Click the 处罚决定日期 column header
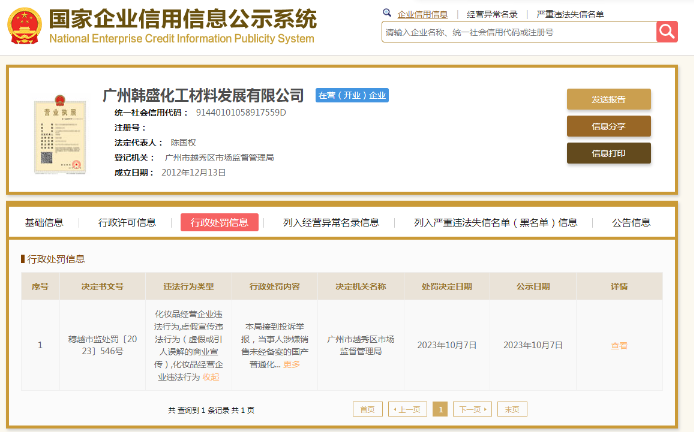The width and height of the screenshot is (694, 432). (447, 286)
